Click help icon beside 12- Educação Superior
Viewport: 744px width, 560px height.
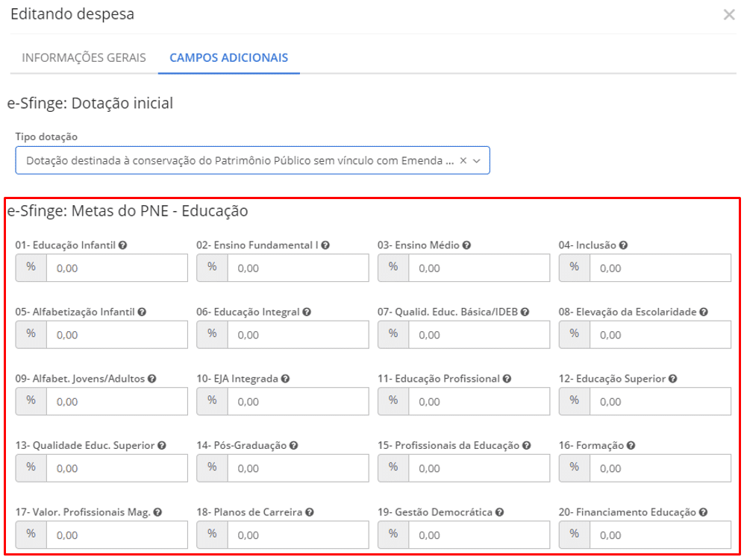coord(672,379)
